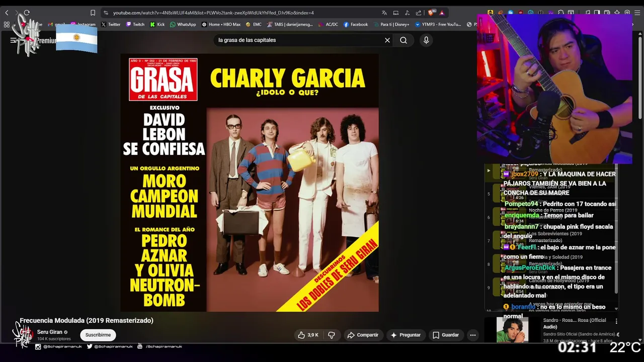The image size is (644, 362).
Task: Open the three-dot more actions menu
Action: [472, 335]
